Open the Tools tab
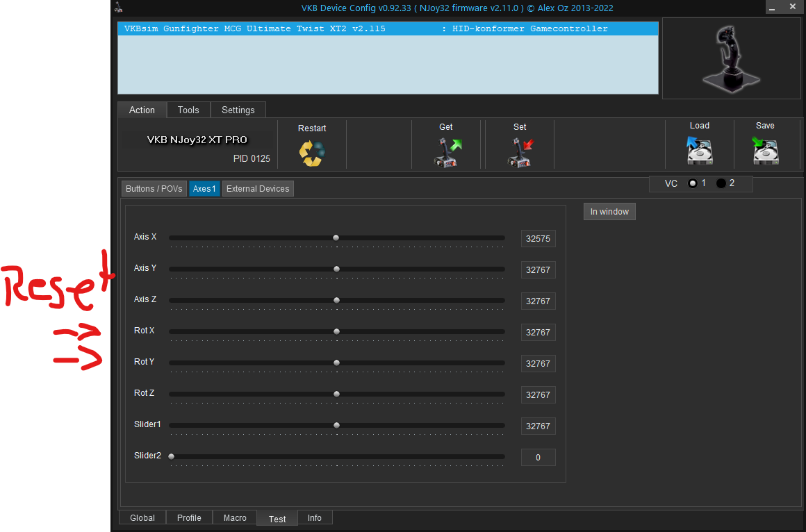Screen dimensions: 806x532 (x=188, y=110)
